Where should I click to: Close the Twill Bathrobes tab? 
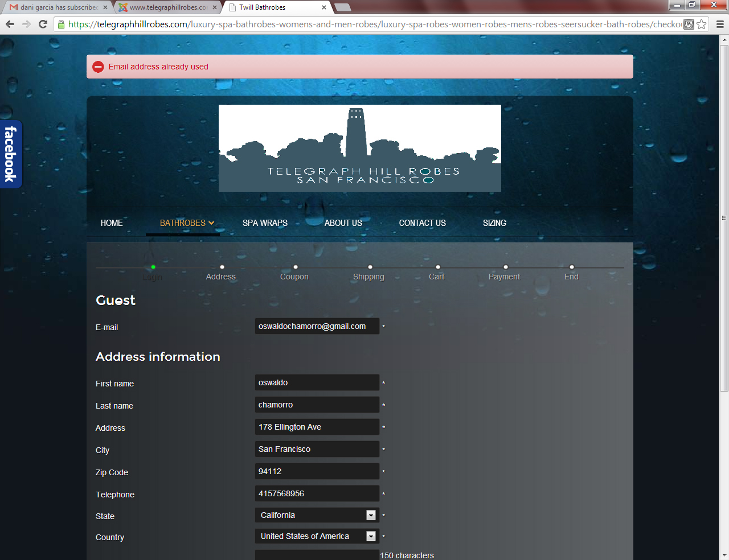(x=324, y=7)
